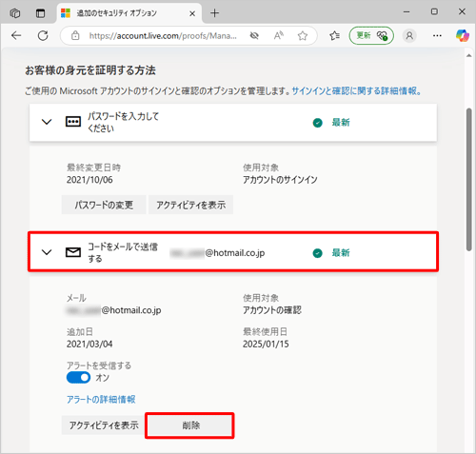The width and height of the screenshot is (476, 454).
Task: Go back with the back arrow
Action: click(x=16, y=35)
